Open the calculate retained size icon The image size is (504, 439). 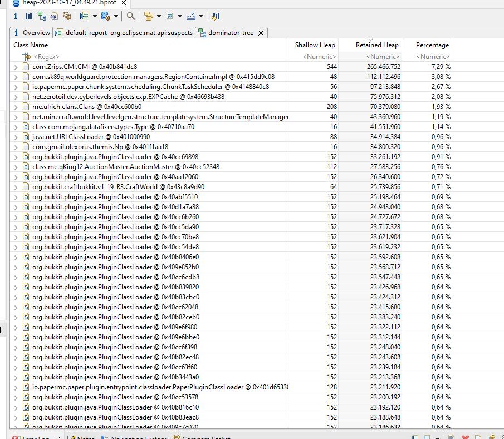[x=169, y=16]
